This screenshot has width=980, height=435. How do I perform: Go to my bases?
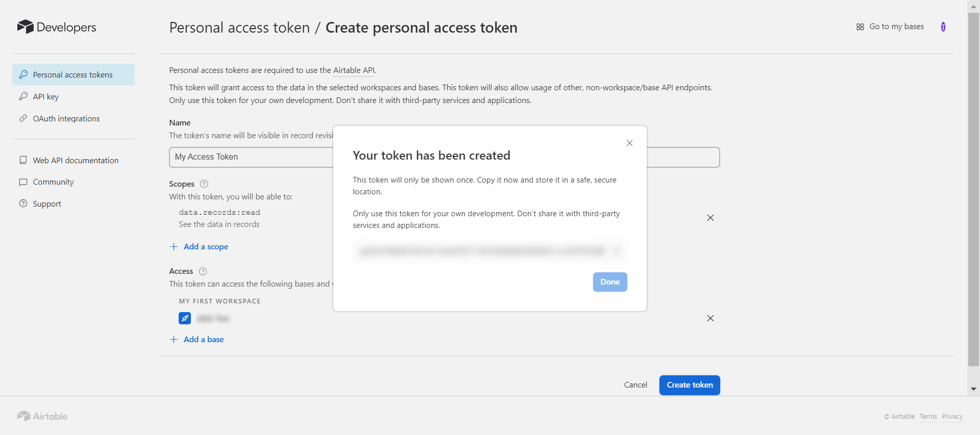(x=890, y=27)
